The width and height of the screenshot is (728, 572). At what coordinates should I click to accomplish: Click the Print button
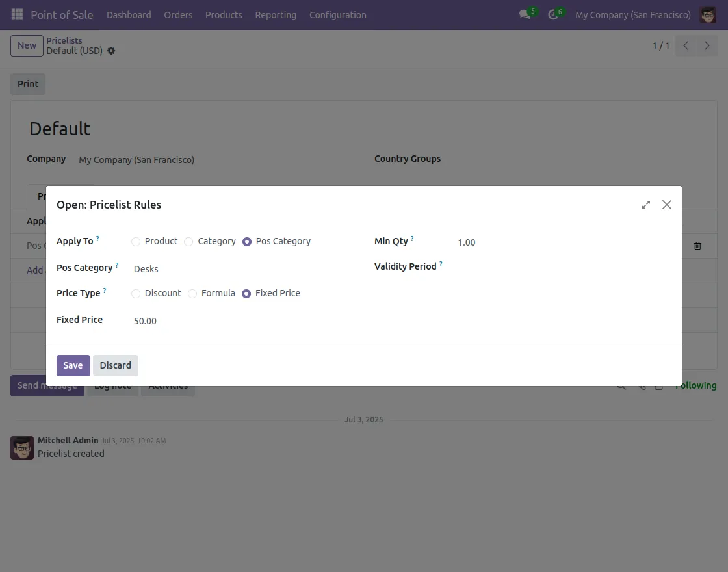(x=28, y=84)
